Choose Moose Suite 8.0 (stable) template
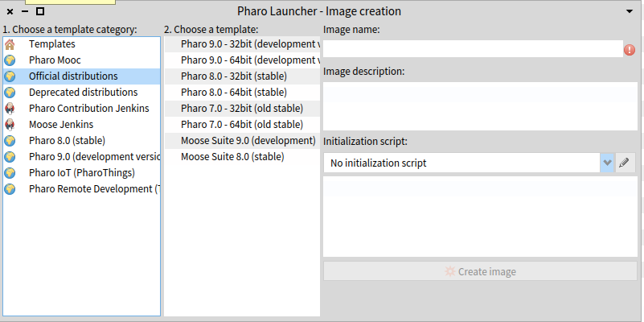 [242, 157]
